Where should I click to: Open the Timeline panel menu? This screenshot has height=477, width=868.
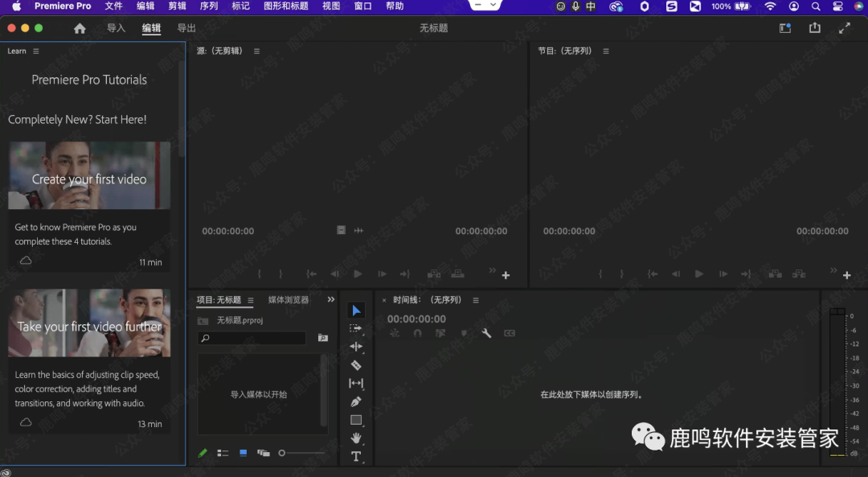(476, 299)
